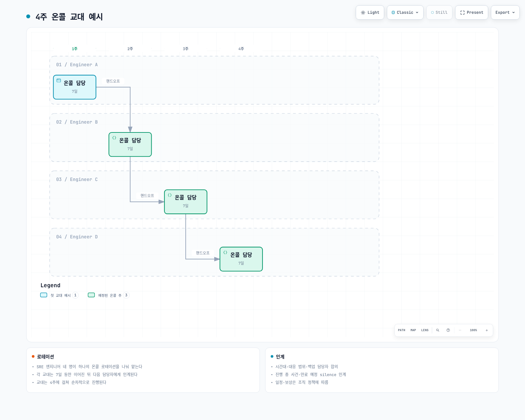Zoom in with the plus icon
525x420 pixels.
pyautogui.click(x=487, y=330)
